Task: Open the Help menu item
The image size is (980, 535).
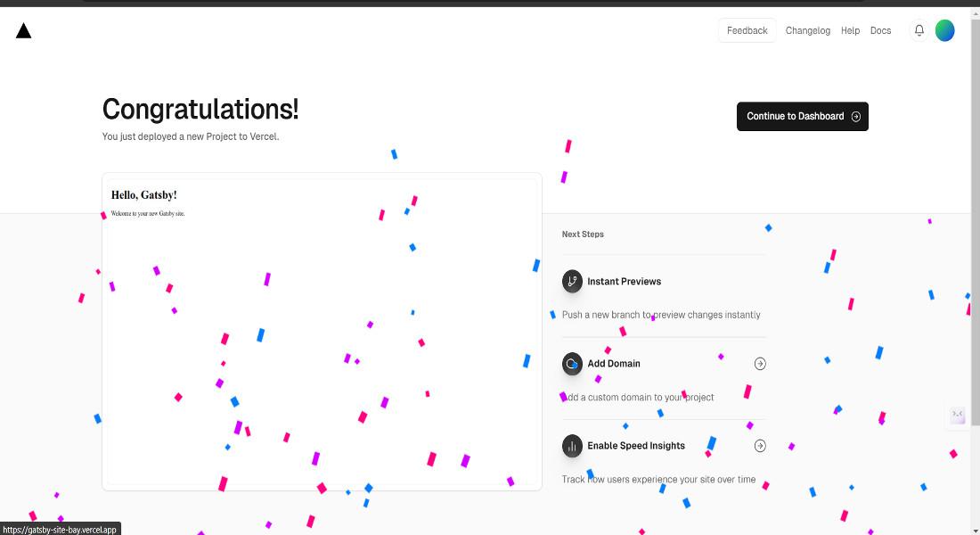Action: point(850,30)
